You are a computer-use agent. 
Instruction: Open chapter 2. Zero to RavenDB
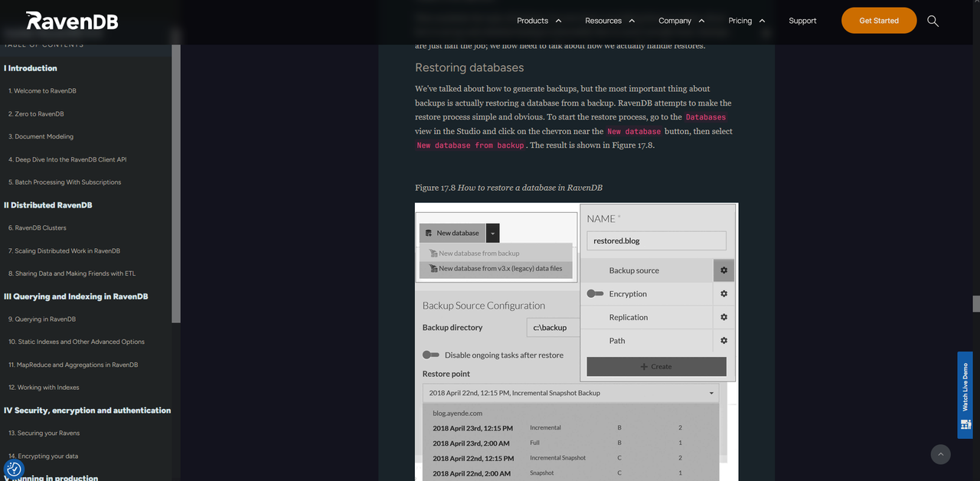click(x=36, y=114)
